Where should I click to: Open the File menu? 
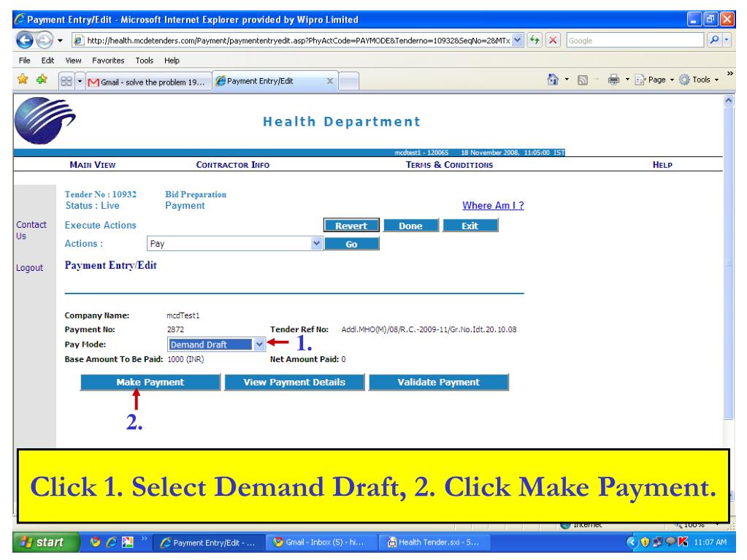click(24, 61)
